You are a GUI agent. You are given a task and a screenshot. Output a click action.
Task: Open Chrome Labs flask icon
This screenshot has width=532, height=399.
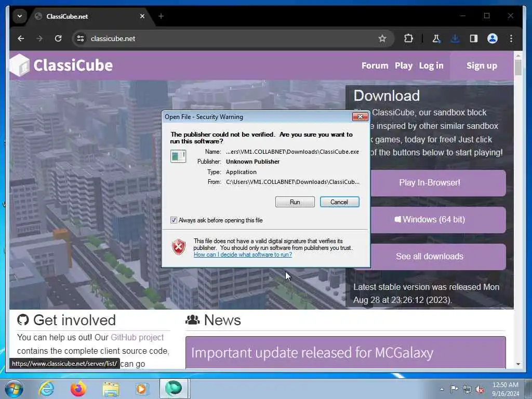click(436, 38)
